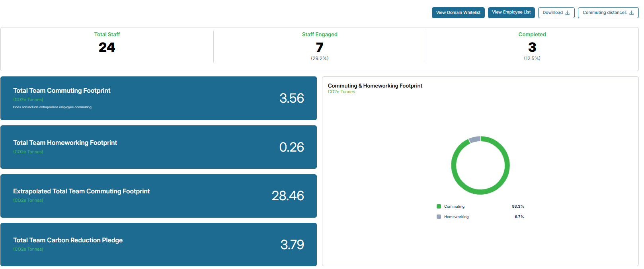Select the Total Team Commuting Footprint card
Viewport: 644px width, 269px height.
(x=158, y=98)
